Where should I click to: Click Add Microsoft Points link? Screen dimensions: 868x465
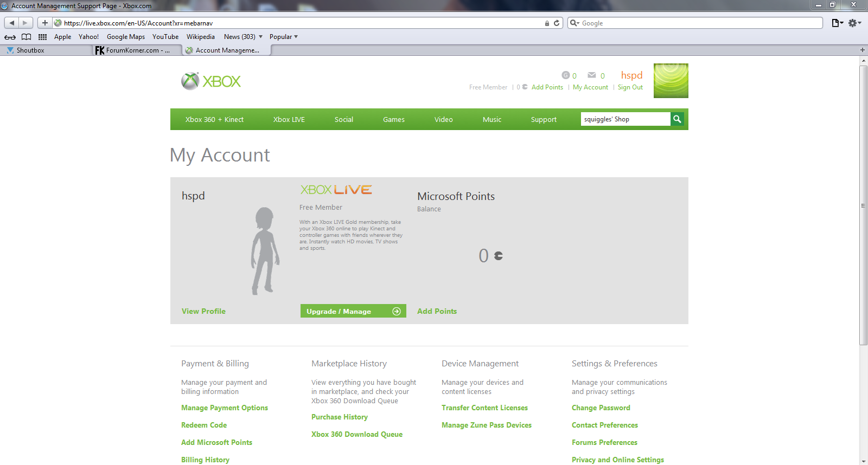click(216, 442)
